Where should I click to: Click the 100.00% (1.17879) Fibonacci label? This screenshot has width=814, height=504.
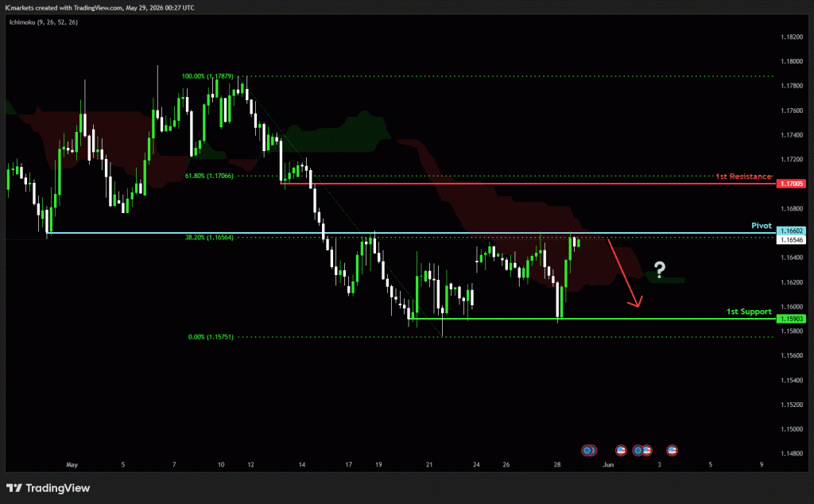pyautogui.click(x=207, y=76)
